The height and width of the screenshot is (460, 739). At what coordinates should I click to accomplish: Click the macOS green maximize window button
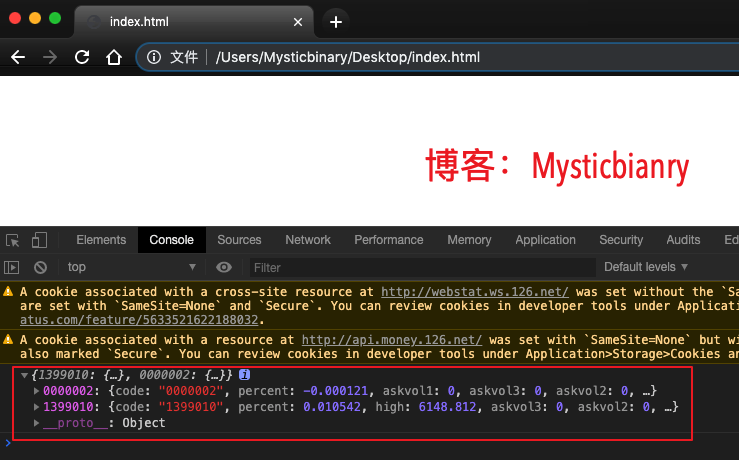coord(55,18)
